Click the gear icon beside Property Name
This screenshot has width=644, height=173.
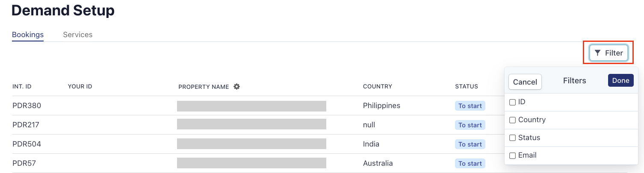[x=237, y=87]
